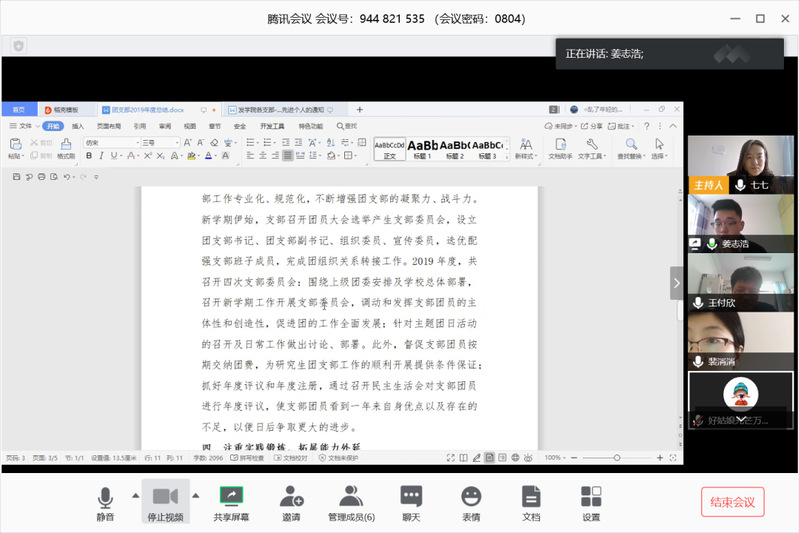Open the 聊天 chat panel
799x533 pixels.
(411, 503)
